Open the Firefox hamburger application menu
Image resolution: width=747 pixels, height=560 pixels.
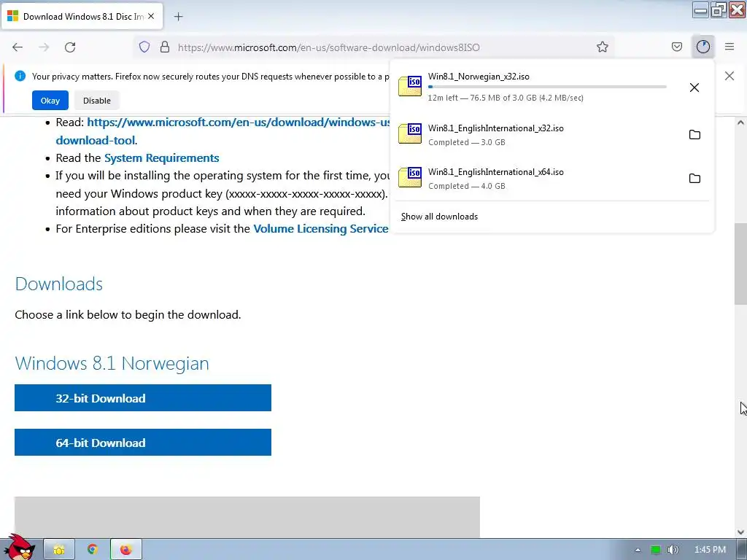[x=729, y=47]
